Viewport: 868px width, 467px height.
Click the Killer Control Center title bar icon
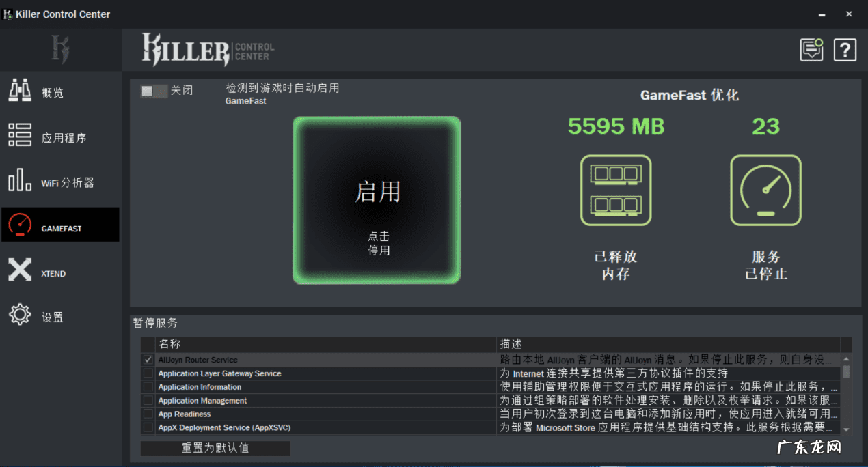pos(8,14)
